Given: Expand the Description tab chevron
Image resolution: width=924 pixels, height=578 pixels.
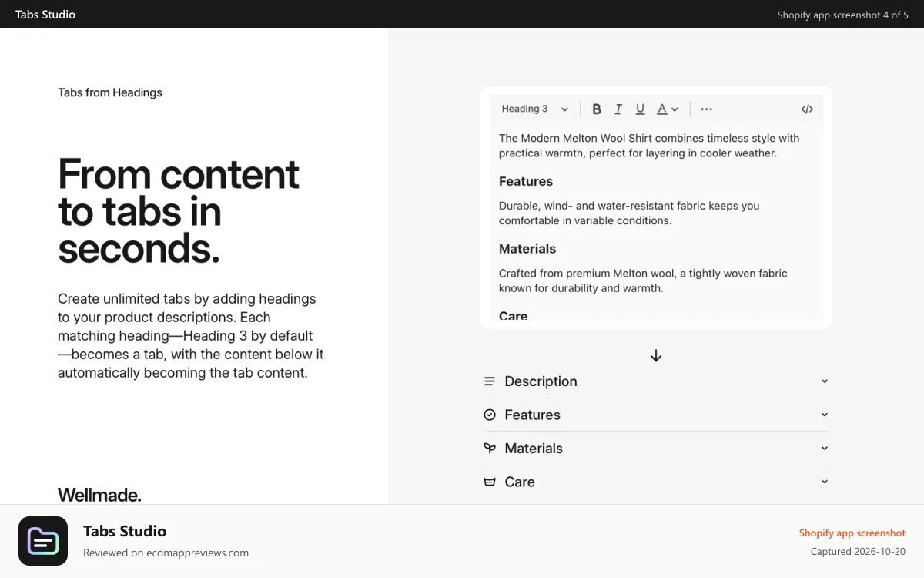Looking at the screenshot, I should tap(824, 381).
